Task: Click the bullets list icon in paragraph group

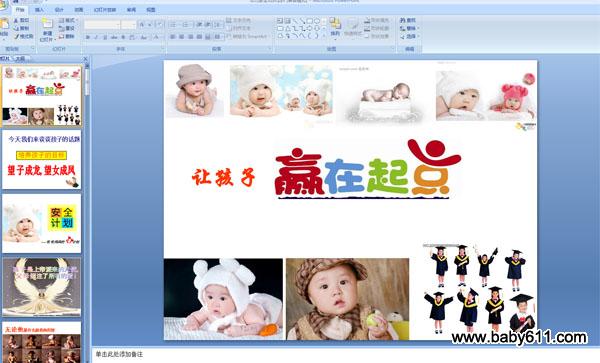Action: click(x=173, y=25)
